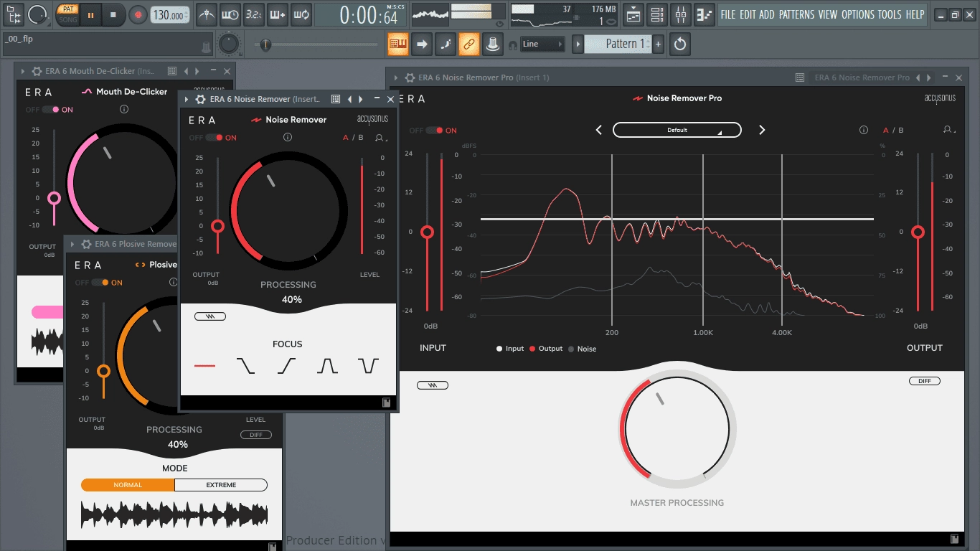Open the playlist view icon
Image resolution: width=980 pixels, height=551 pixels.
(633, 14)
